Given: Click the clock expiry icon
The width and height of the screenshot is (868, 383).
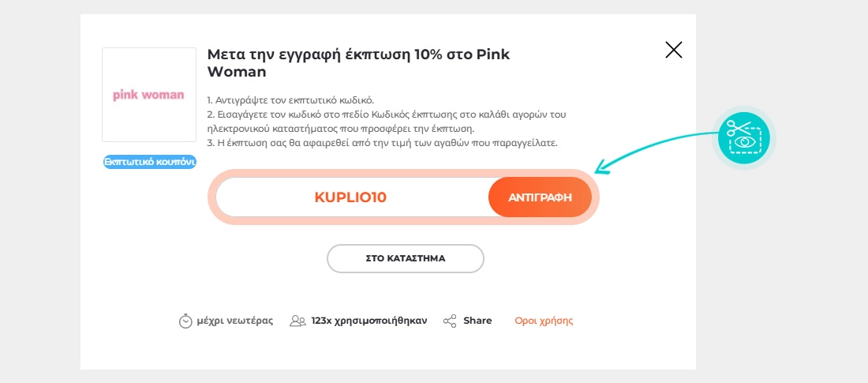Looking at the screenshot, I should point(185,321).
